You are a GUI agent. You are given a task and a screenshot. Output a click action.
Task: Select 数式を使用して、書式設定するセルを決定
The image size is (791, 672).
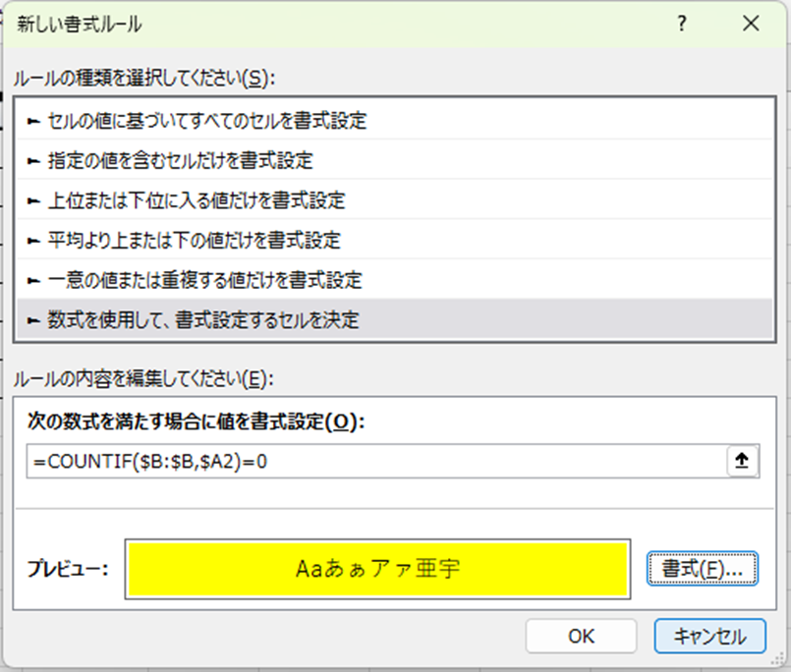coord(203,320)
